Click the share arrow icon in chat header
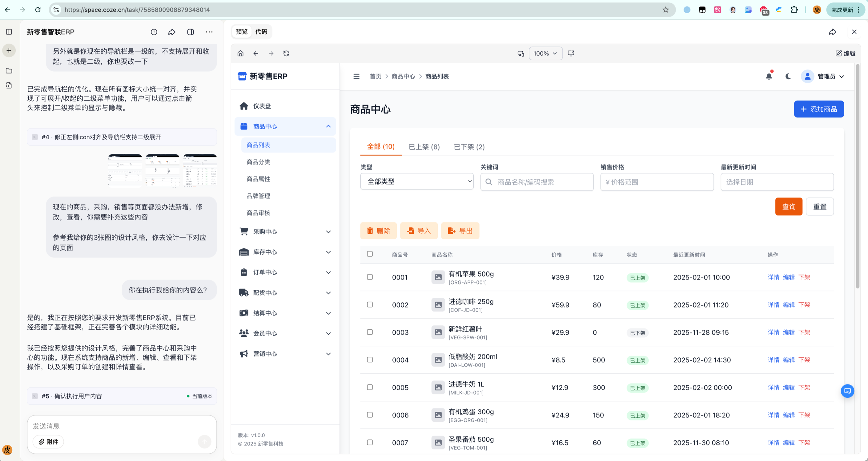 pyautogui.click(x=172, y=32)
